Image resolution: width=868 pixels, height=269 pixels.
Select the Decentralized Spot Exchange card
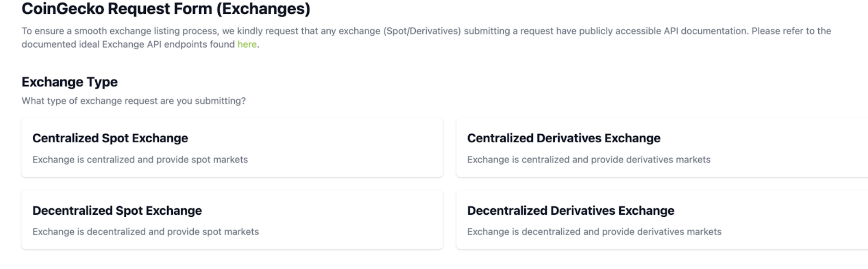[232, 220]
